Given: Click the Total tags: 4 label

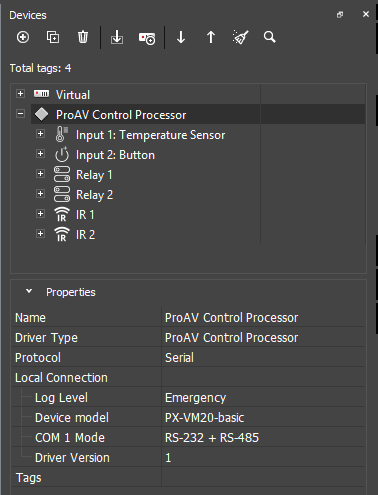Looking at the screenshot, I should point(40,68).
